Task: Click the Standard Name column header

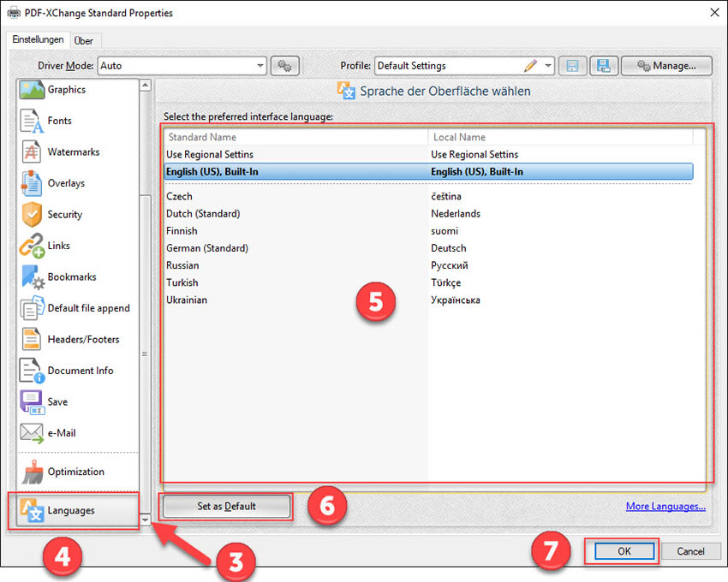Action: [295, 137]
